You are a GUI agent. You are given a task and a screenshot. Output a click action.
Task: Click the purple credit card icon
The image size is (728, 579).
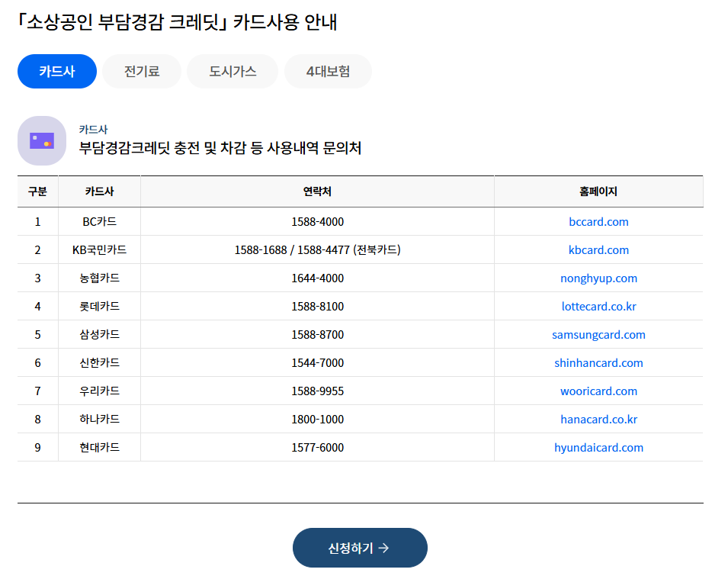[x=42, y=141]
